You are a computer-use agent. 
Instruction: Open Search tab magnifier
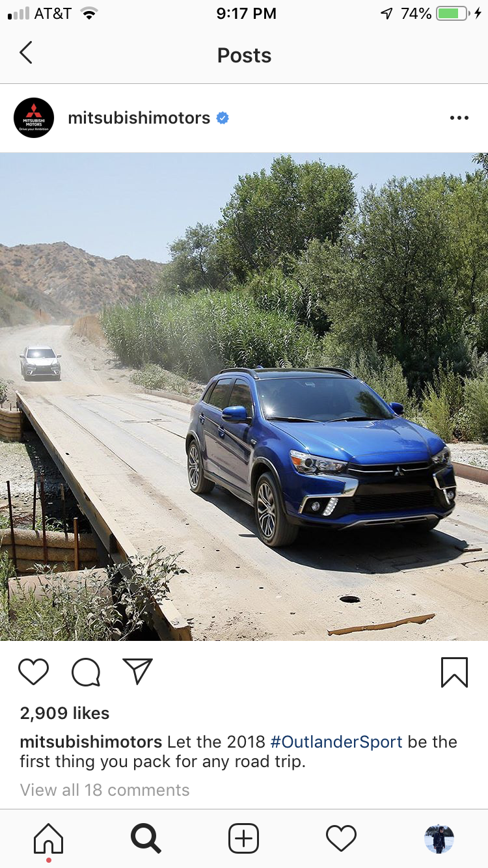pos(146,838)
